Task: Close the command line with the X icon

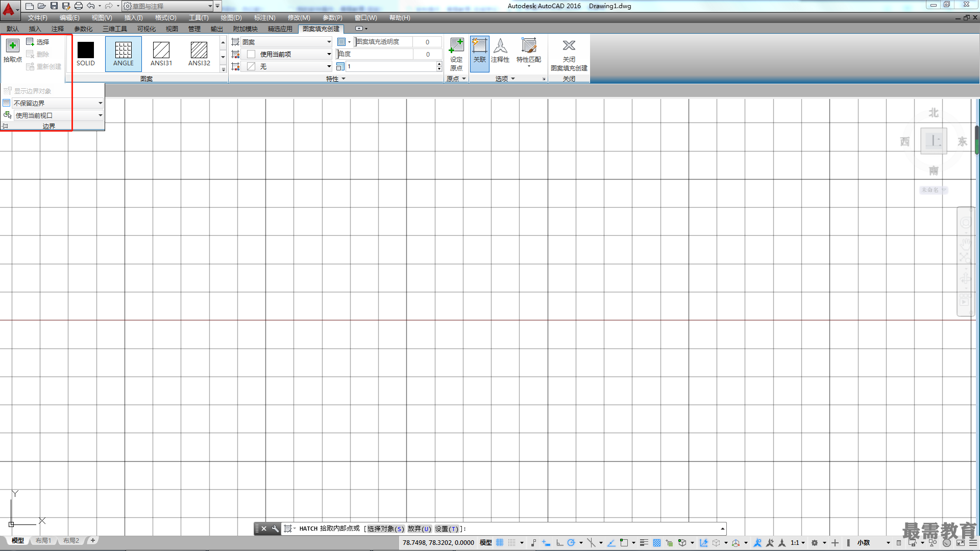Action: coord(264,529)
